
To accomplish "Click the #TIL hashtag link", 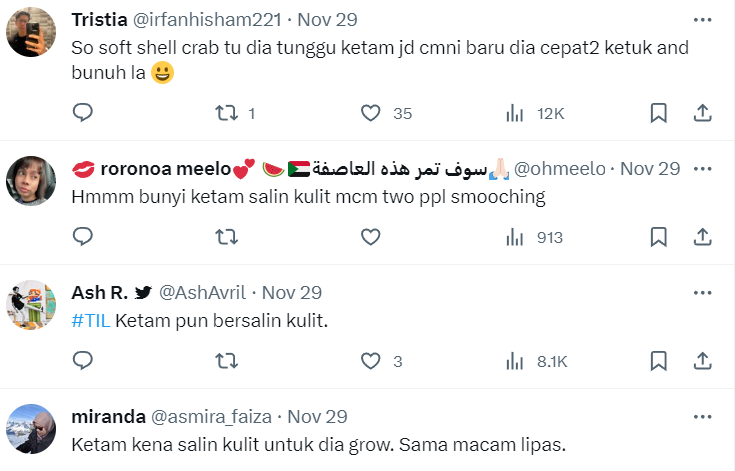I will coord(91,320).
